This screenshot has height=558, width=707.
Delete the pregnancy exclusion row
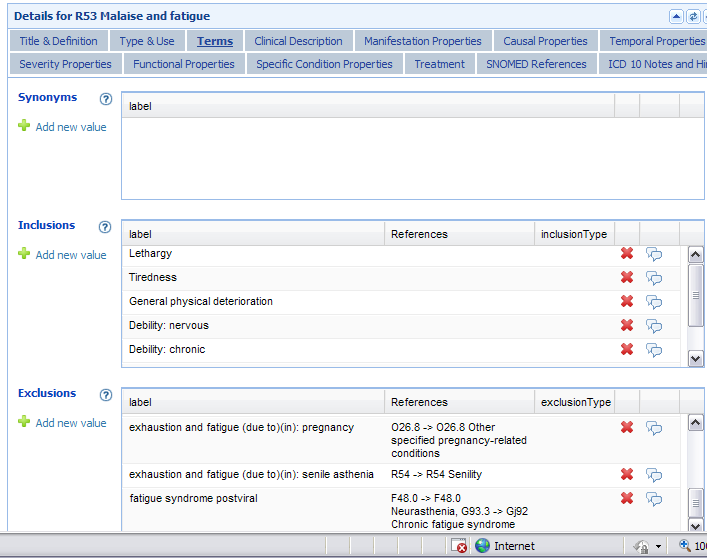(627, 427)
